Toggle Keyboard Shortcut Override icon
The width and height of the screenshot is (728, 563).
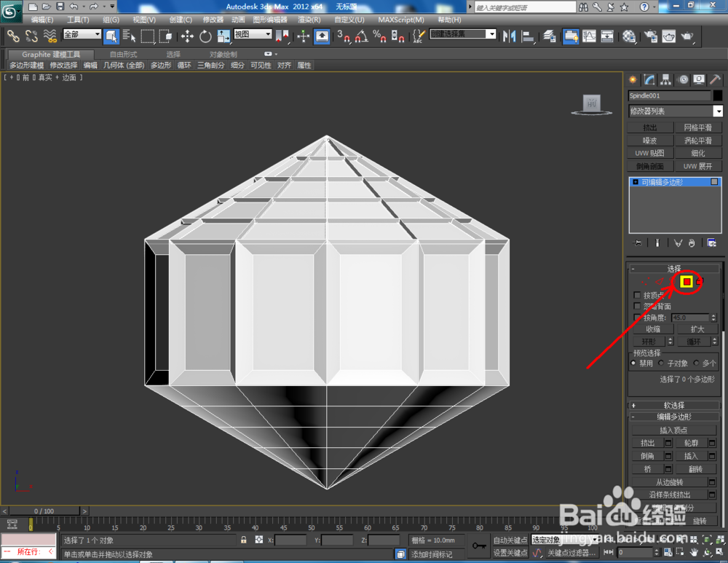322,36
